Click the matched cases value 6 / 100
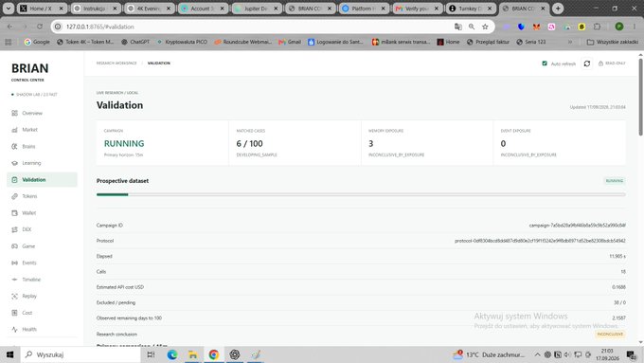The image size is (644, 363). click(x=249, y=143)
